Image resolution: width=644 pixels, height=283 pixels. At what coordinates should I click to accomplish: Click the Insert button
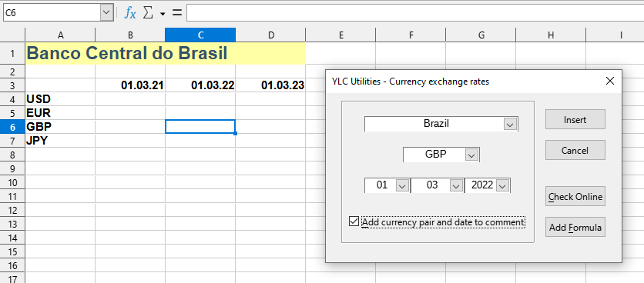[x=575, y=119]
